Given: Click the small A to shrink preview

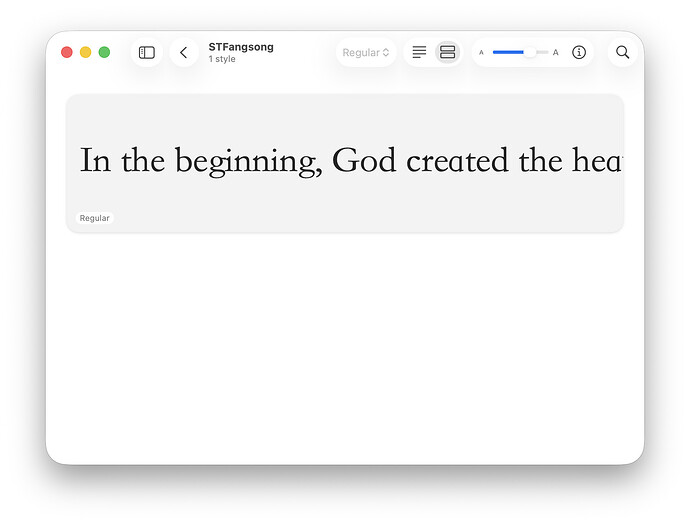Looking at the screenshot, I should click(x=481, y=52).
